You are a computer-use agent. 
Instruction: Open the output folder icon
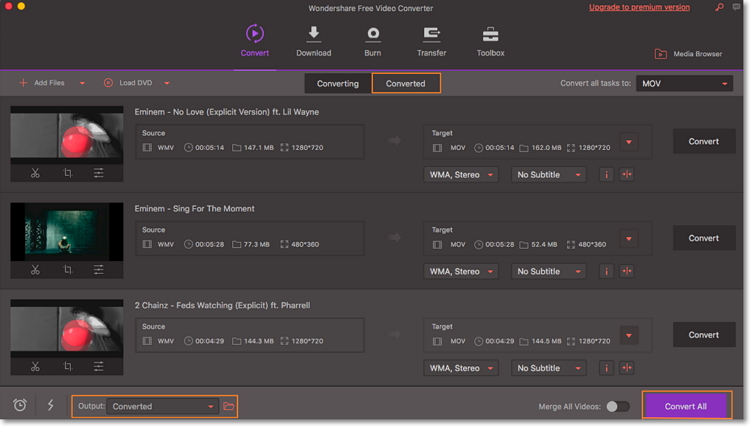tap(229, 406)
